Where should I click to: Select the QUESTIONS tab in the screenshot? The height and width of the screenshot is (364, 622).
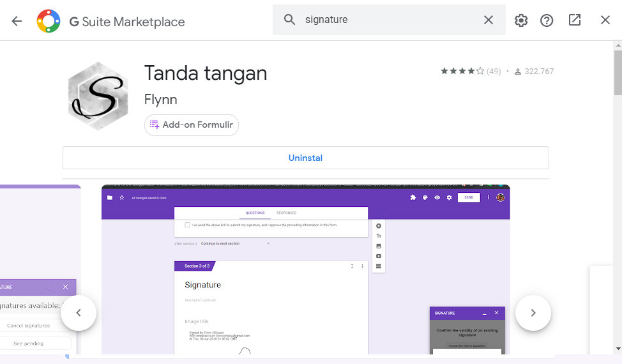click(255, 213)
